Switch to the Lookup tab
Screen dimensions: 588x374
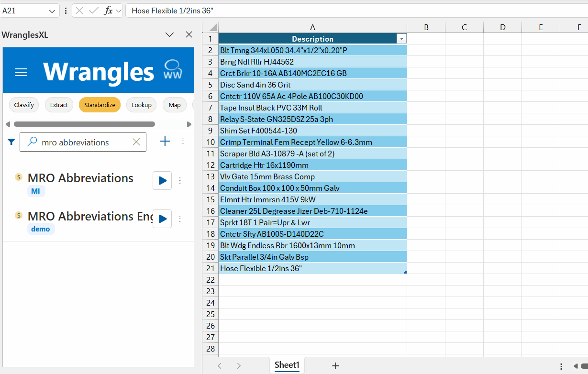pyautogui.click(x=142, y=105)
